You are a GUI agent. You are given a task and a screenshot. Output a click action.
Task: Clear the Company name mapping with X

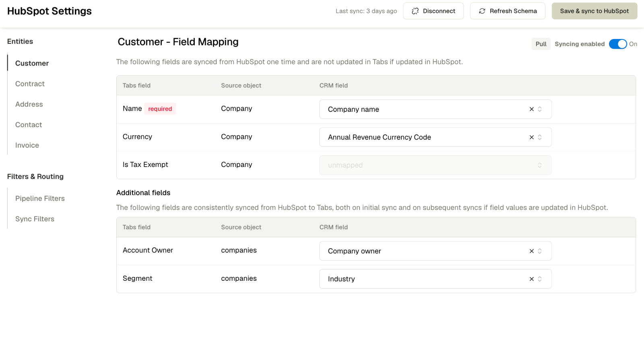click(x=531, y=109)
